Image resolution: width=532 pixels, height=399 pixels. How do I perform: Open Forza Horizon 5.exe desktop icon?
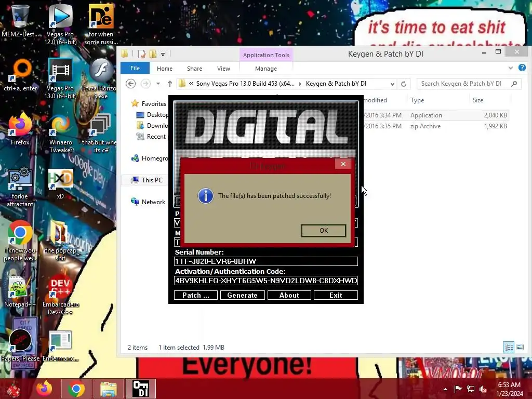coord(101,79)
